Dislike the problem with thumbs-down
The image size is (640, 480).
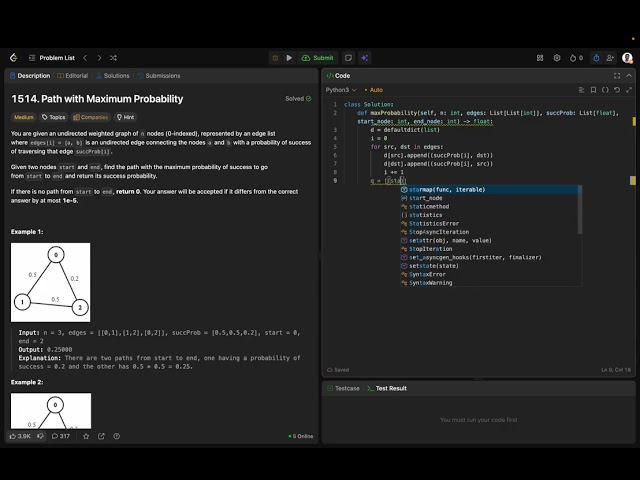tap(40, 436)
